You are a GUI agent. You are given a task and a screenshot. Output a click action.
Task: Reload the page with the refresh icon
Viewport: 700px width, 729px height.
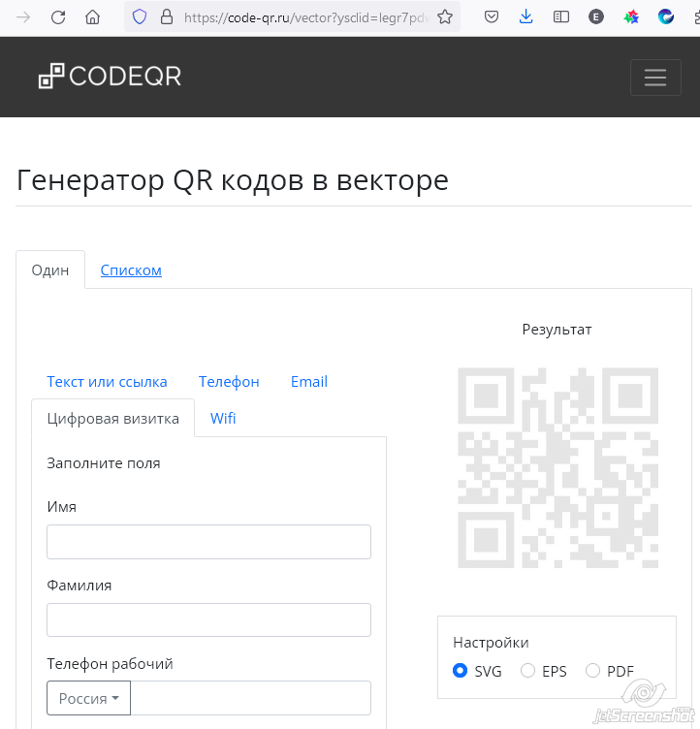coord(58,17)
